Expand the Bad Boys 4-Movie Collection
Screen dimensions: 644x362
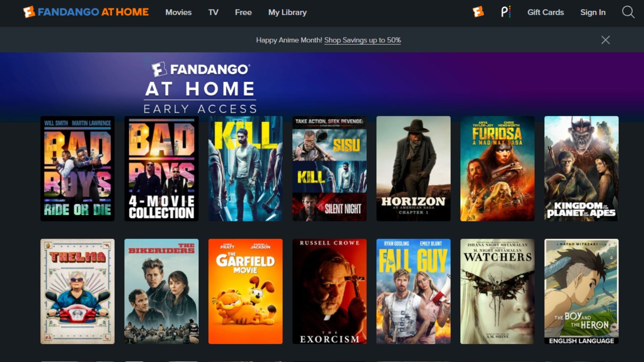click(161, 168)
